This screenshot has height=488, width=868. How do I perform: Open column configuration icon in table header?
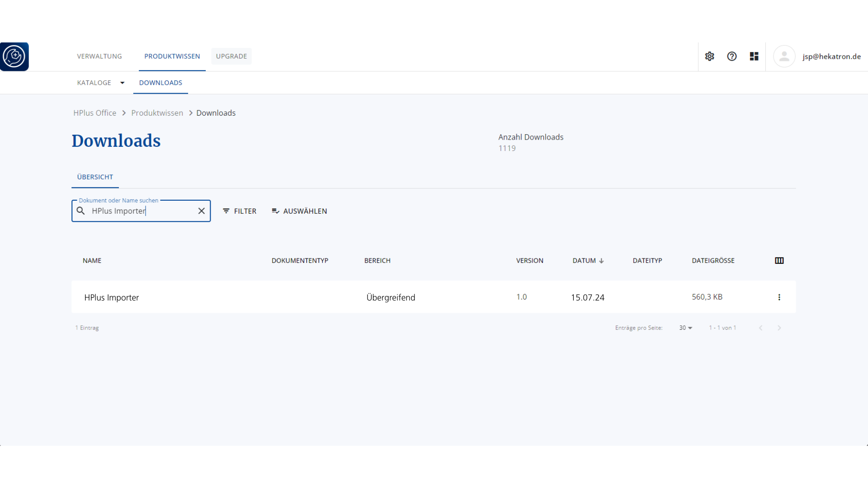click(779, 261)
